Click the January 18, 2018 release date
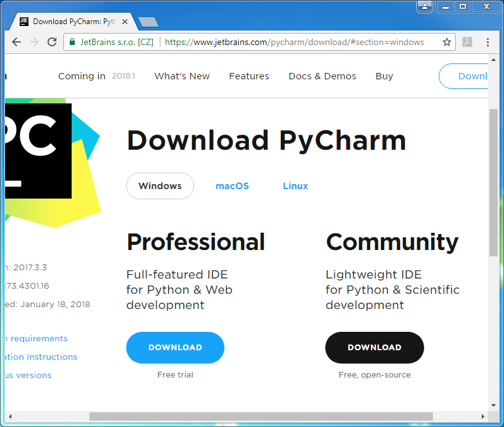 tap(55, 305)
